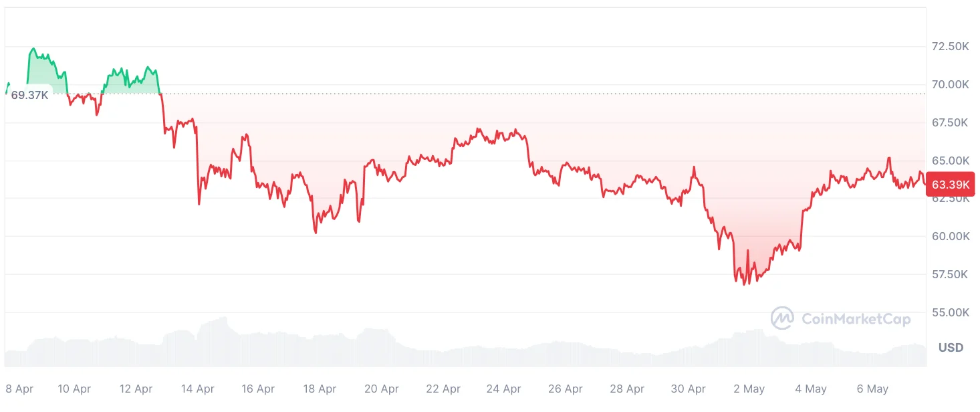The width and height of the screenshot is (980, 412).
Task: Click the 24 Apr date label
Action: [503, 389]
